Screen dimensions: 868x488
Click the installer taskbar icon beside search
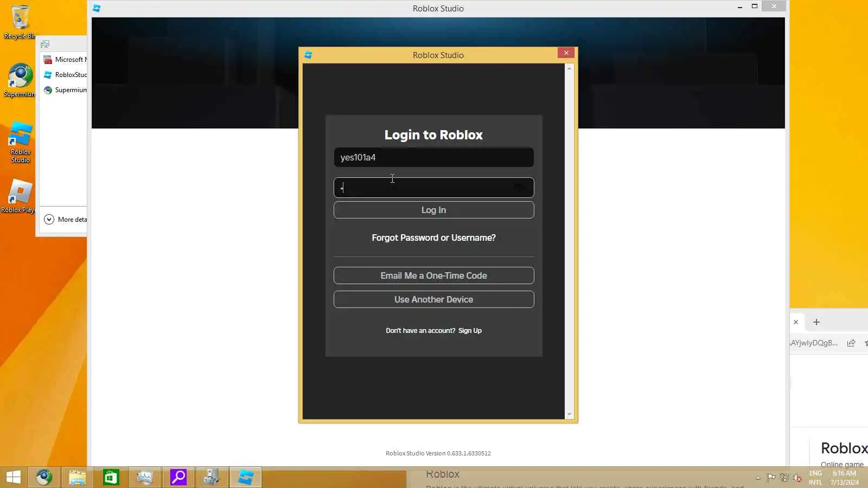point(212,477)
